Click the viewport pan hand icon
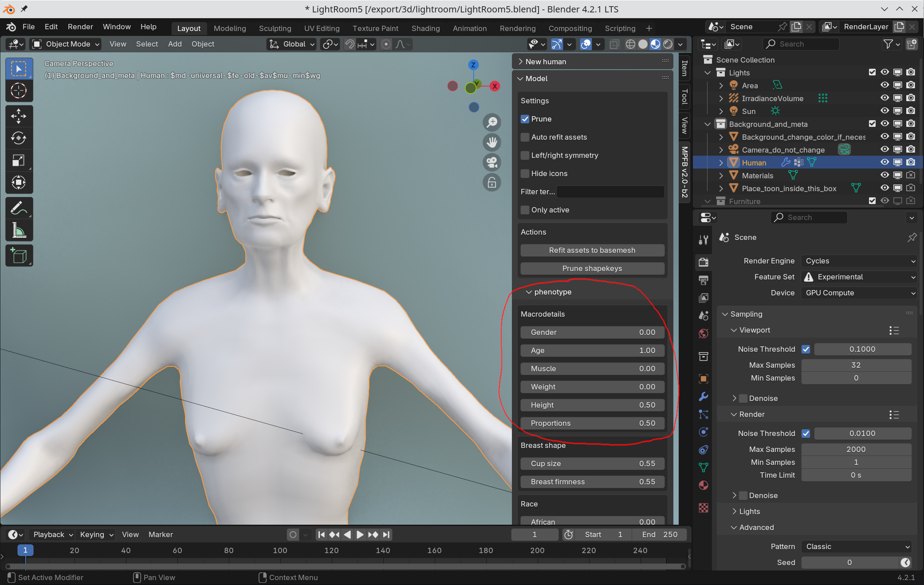This screenshot has width=924, height=585. 492,142
